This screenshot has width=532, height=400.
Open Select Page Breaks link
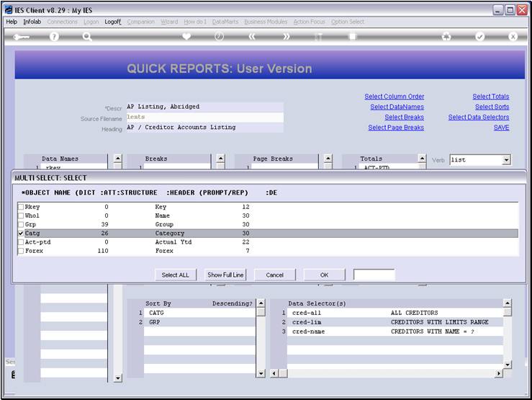[x=396, y=128]
